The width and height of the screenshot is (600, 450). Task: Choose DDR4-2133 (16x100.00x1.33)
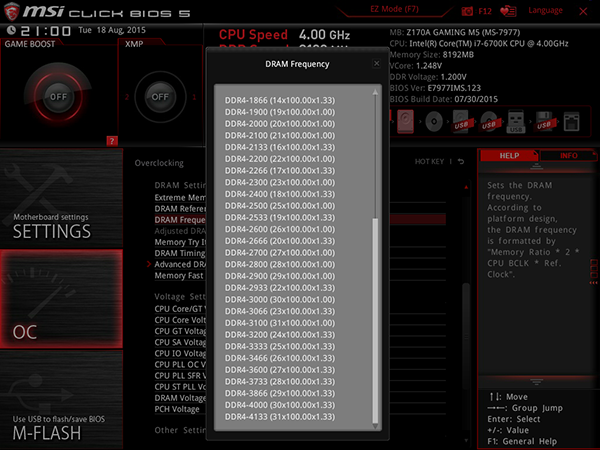click(x=280, y=147)
